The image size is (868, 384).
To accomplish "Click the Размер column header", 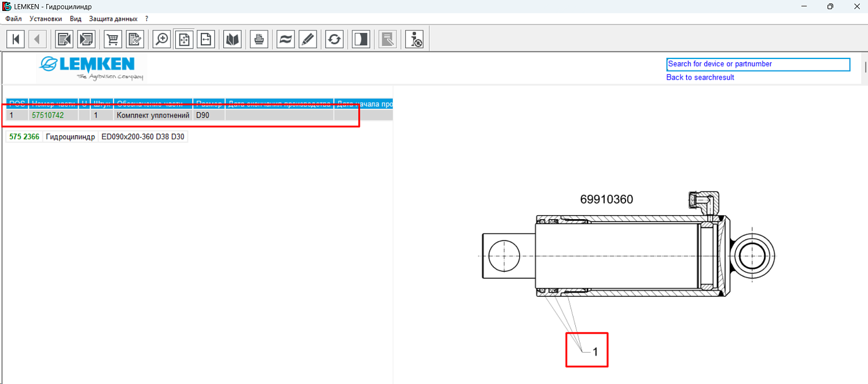I will click(209, 104).
